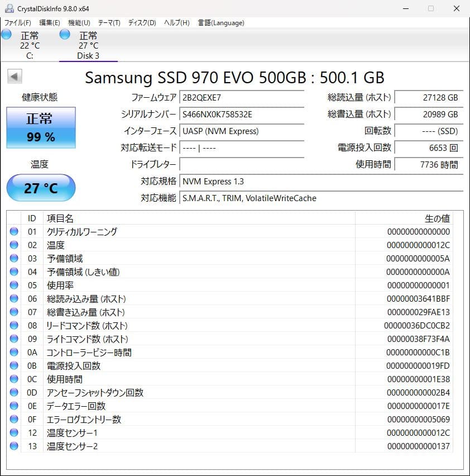Click status orb of row 0D アンセーフシャットダウン回数

pos(14,392)
